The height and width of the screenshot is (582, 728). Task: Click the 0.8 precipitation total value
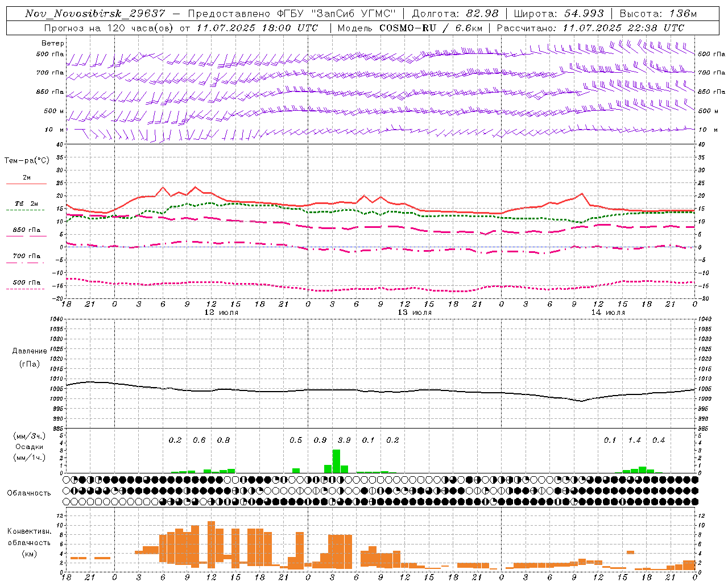[224, 440]
